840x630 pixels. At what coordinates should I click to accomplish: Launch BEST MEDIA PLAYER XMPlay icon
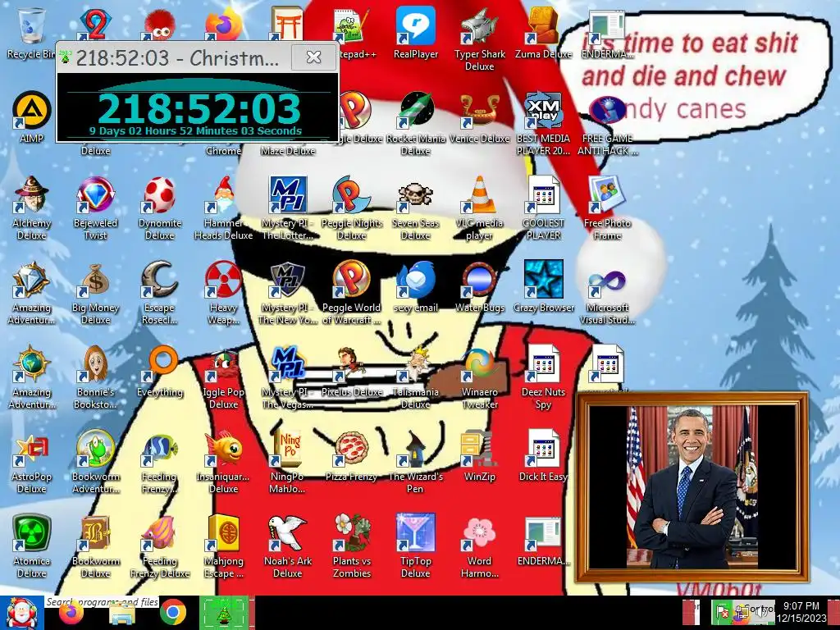pos(543,125)
